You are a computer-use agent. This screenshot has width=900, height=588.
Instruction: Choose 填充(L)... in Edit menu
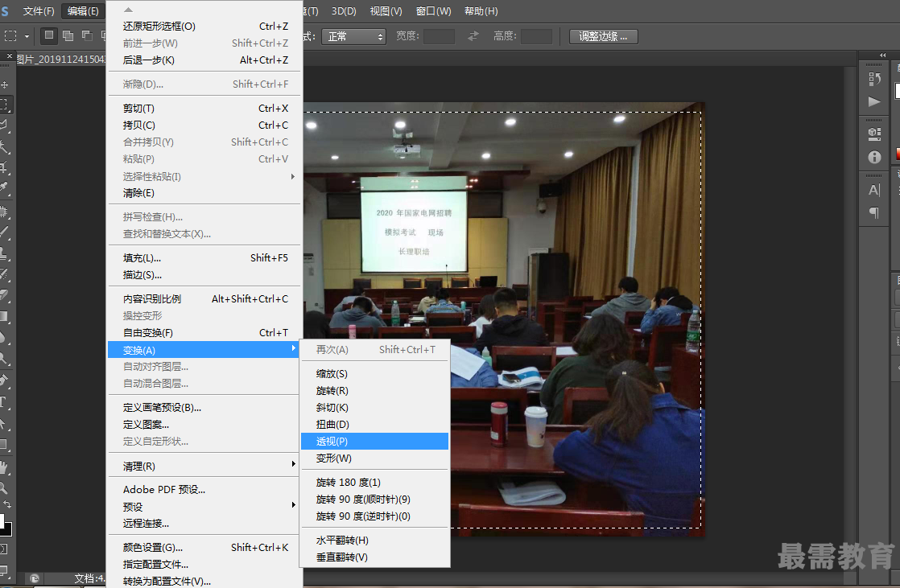tap(204, 258)
